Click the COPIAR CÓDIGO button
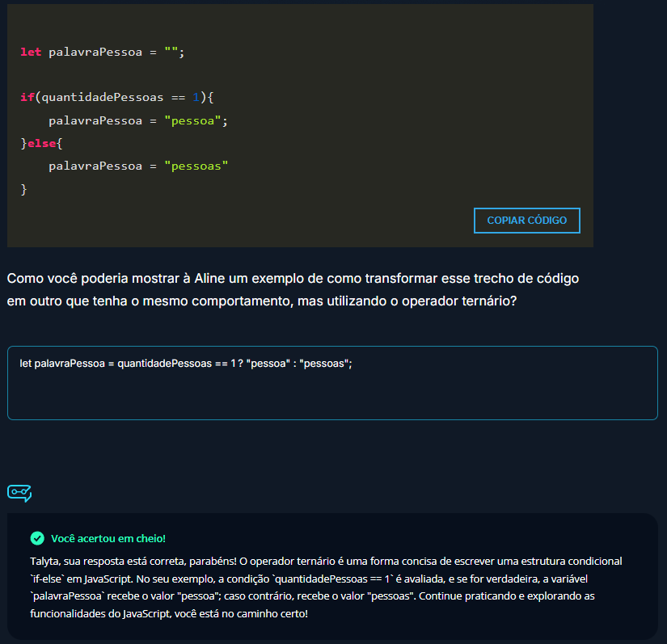 [526, 221]
